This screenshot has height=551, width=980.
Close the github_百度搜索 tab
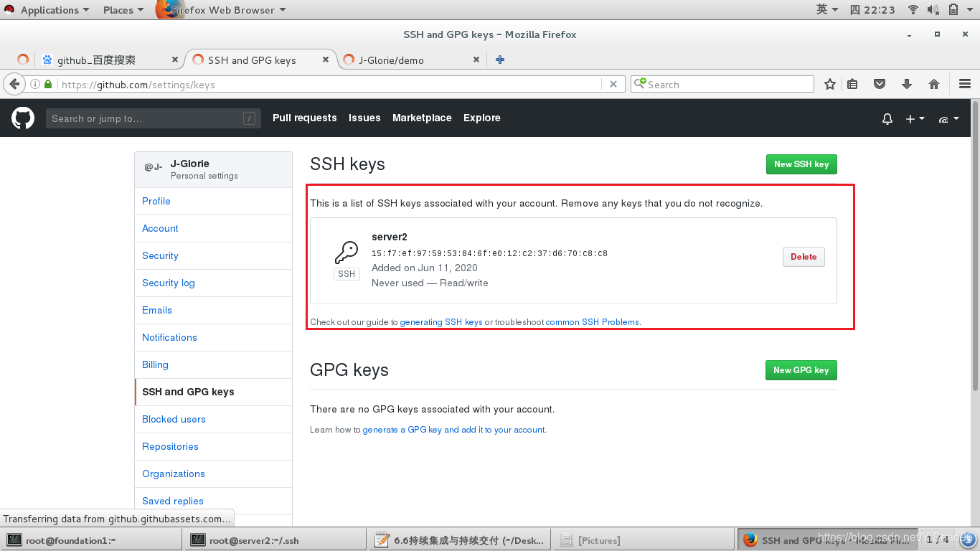coord(175,60)
